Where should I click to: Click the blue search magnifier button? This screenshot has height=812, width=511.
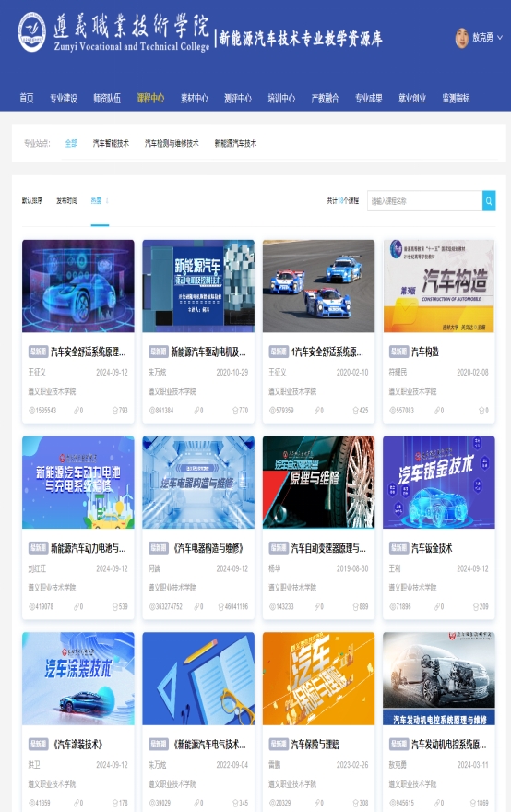tap(489, 201)
